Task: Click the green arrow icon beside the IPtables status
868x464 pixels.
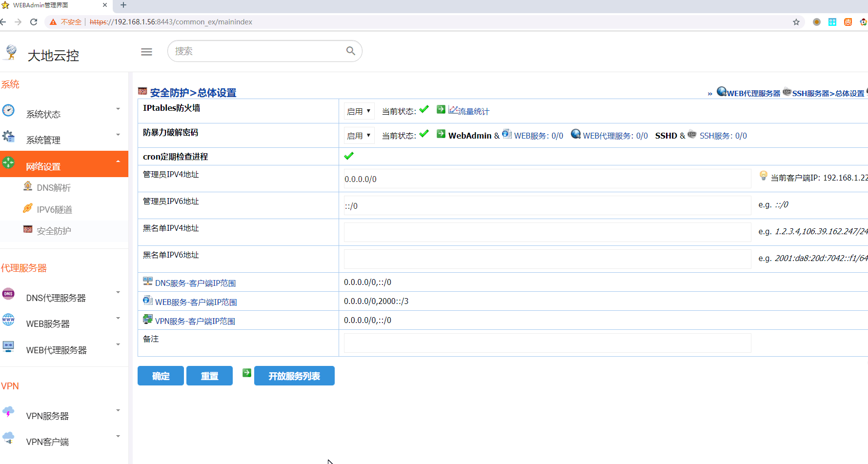Action: pyautogui.click(x=441, y=110)
